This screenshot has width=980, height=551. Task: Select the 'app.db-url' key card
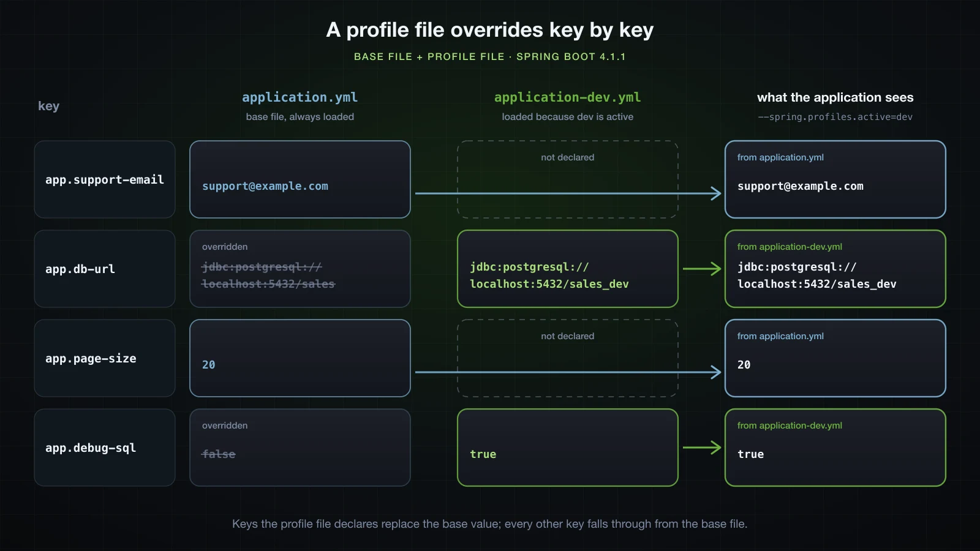point(105,269)
